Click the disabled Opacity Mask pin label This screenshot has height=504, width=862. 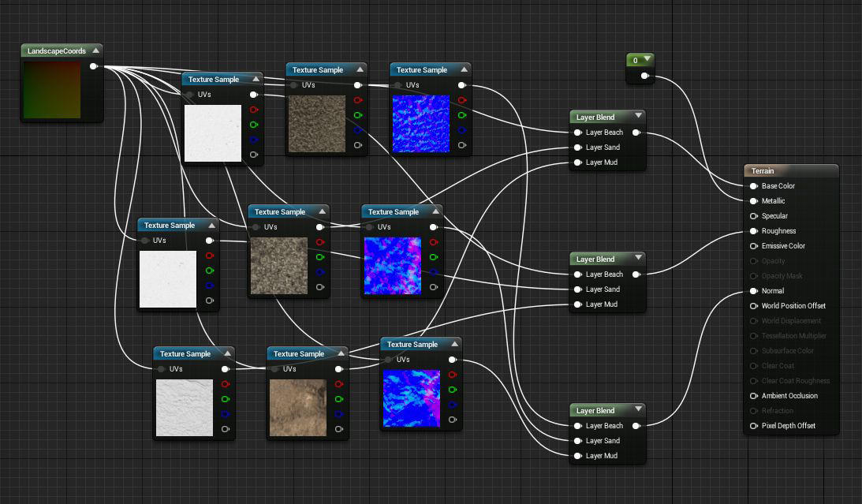coord(782,276)
